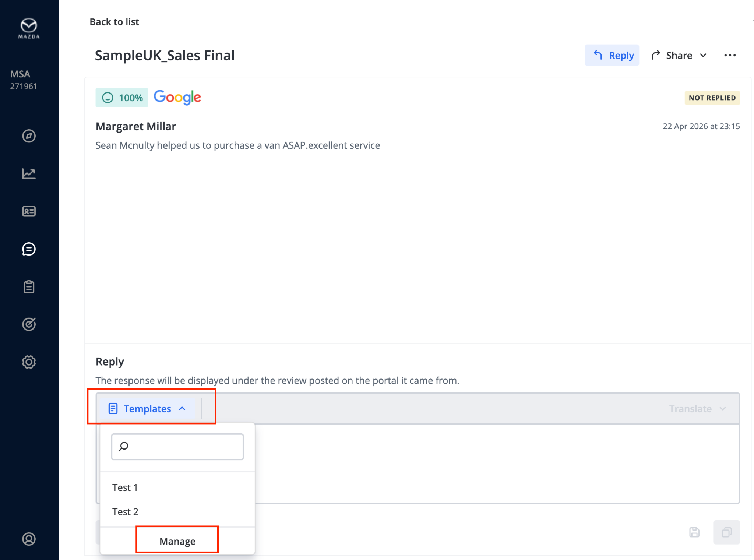754x560 pixels.
Task: Open the user profile sidebar icon
Action: [29, 539]
